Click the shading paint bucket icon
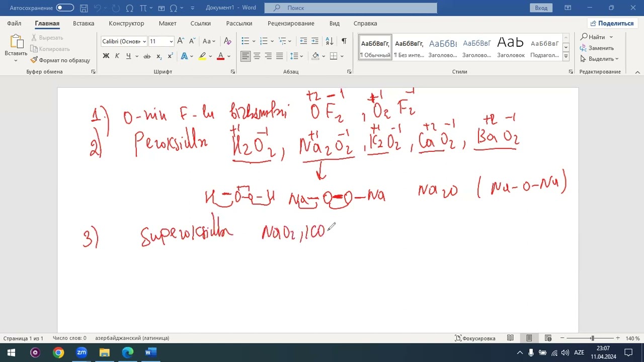Image resolution: width=644 pixels, height=362 pixels. tap(315, 56)
